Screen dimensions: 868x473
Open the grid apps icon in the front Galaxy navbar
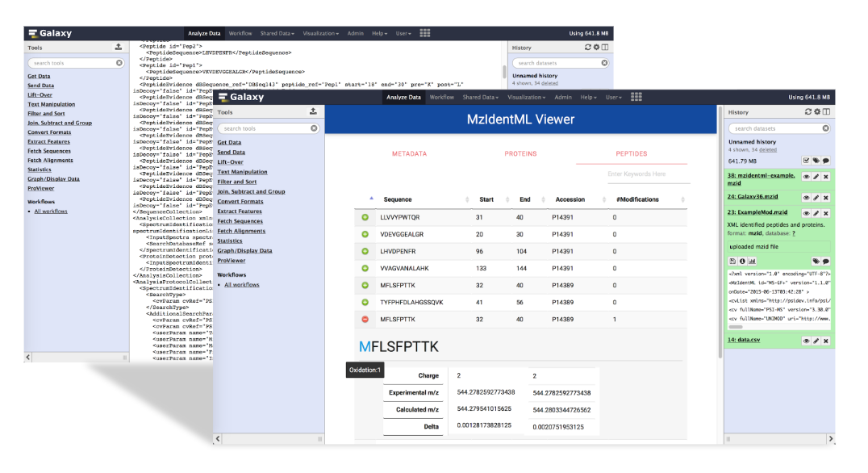[x=636, y=97]
